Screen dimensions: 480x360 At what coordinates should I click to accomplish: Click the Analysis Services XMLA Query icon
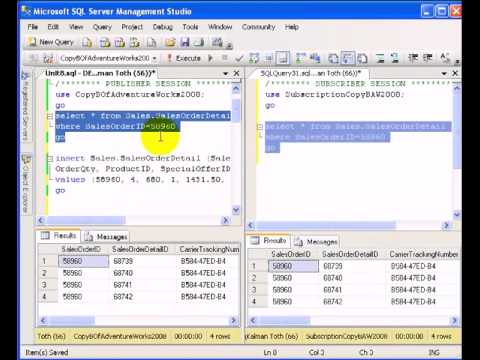(x=135, y=42)
